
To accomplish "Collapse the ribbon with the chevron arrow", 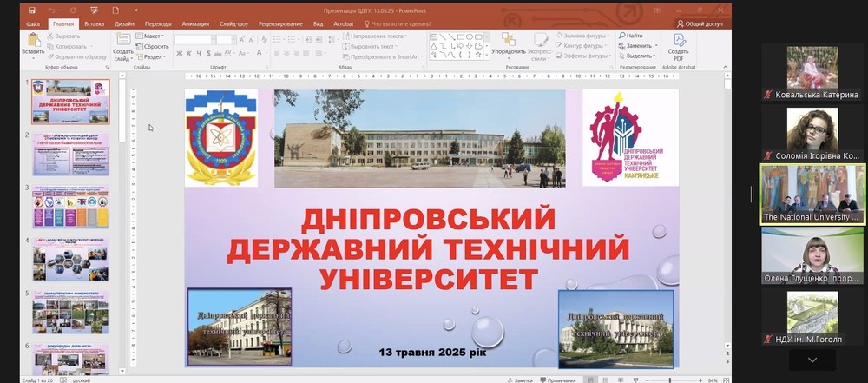I will point(726,67).
